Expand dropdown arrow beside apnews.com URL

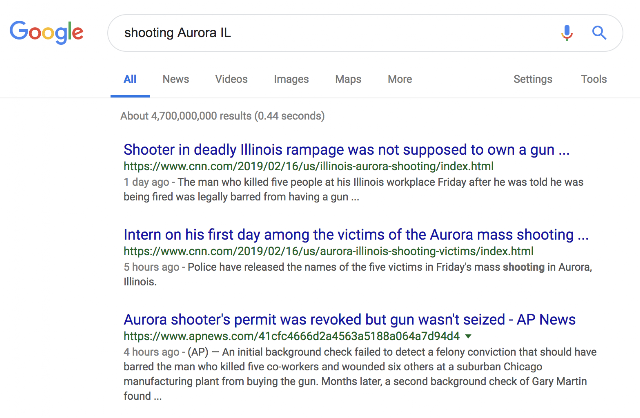click(469, 336)
